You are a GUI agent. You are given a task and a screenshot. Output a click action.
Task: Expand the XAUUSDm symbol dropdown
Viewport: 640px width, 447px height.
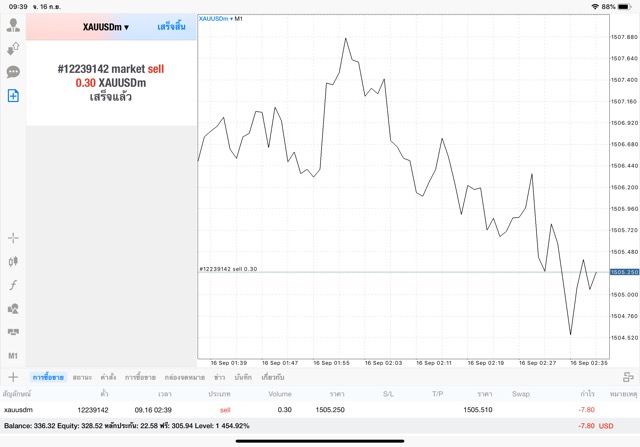tap(105, 27)
